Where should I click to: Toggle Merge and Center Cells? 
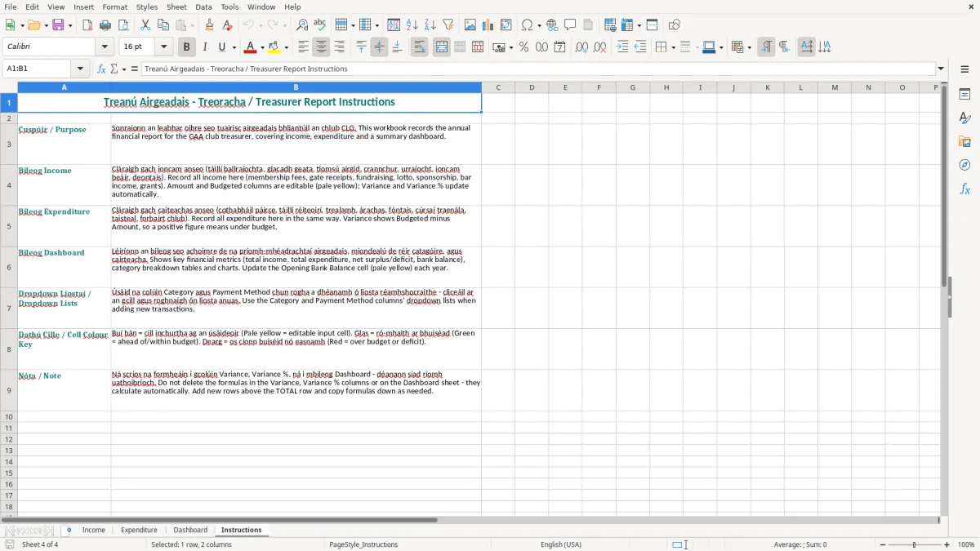click(442, 47)
